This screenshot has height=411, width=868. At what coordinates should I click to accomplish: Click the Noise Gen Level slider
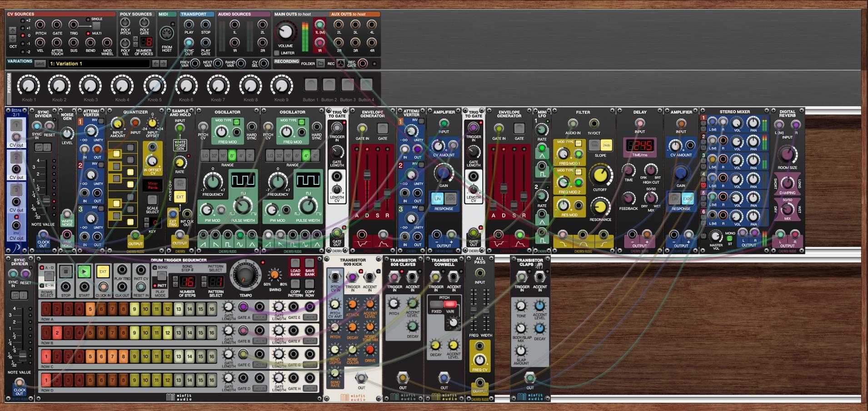tap(67, 133)
